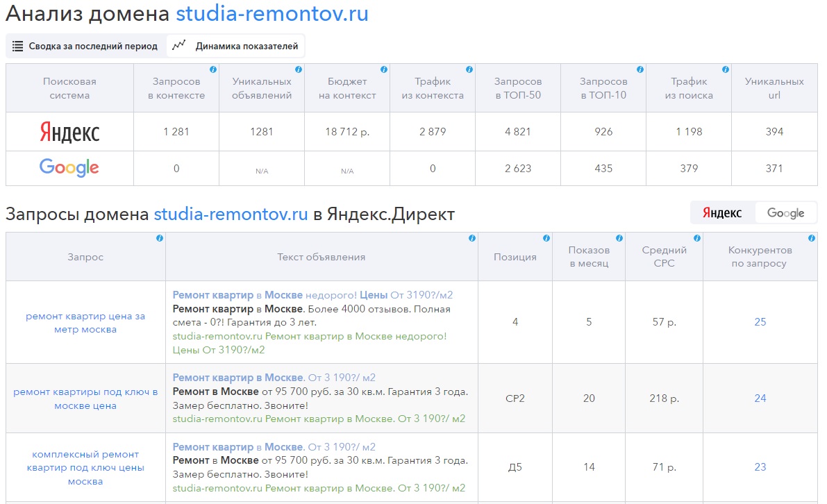Click info icon in Текст объявления header

[473, 238]
